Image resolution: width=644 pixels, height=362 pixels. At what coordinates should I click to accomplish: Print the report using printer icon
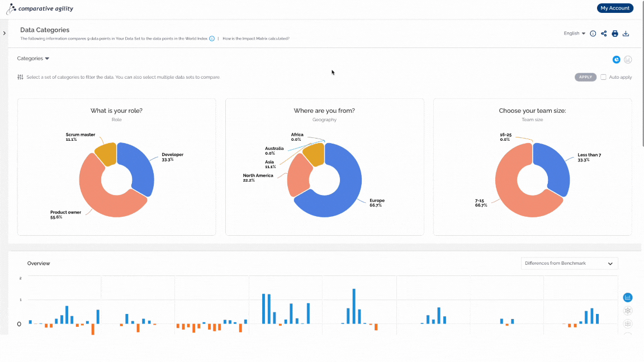[615, 34]
